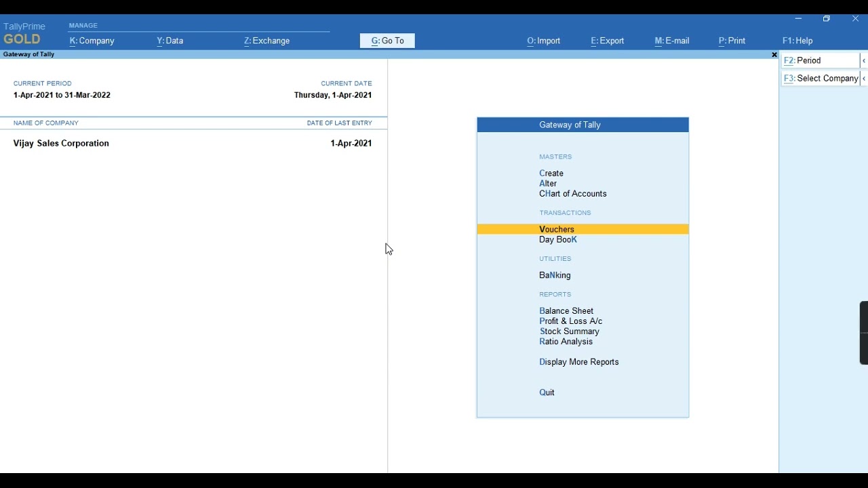868x488 pixels.
Task: Click the TallyPrime GOLD logo
Action: coord(24,33)
